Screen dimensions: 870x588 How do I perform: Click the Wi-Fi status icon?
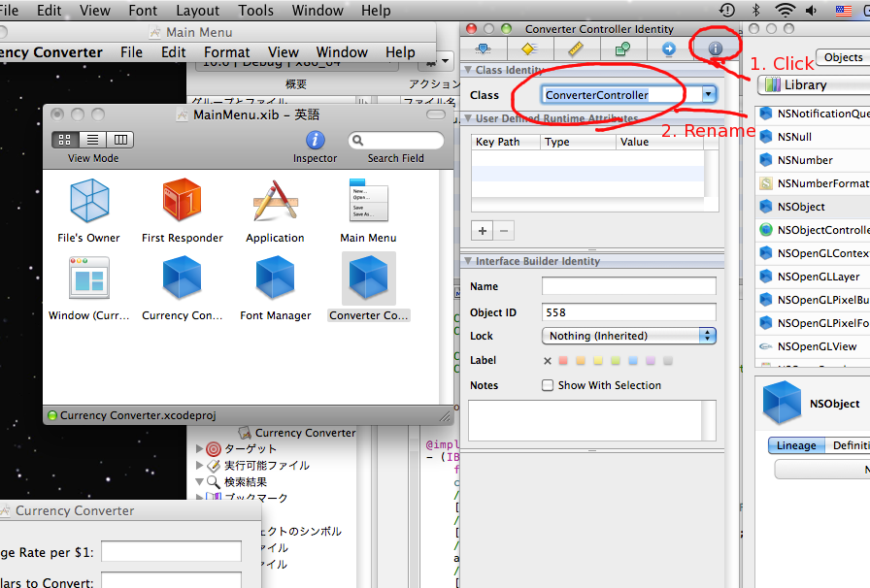click(x=786, y=10)
